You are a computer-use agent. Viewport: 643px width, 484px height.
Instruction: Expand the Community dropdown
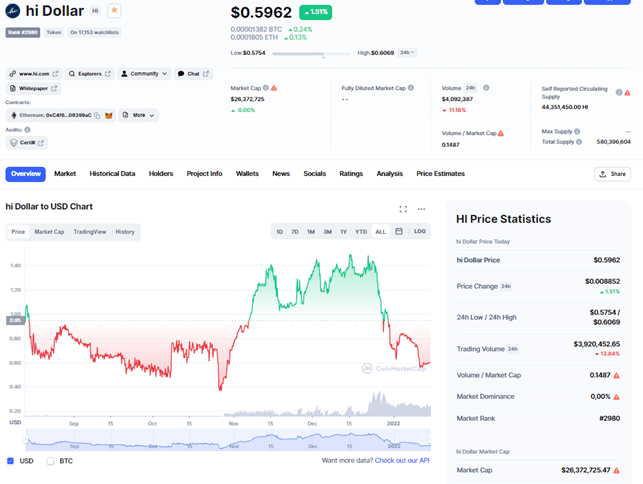click(x=144, y=74)
